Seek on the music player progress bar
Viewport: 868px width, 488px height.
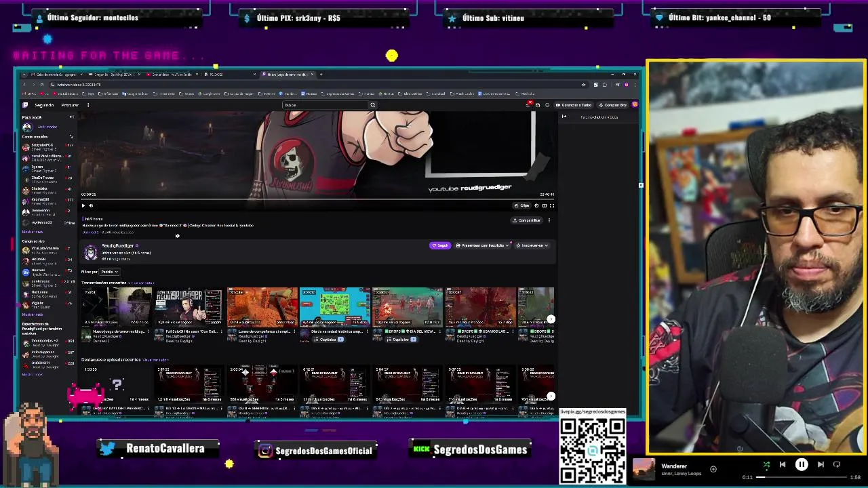tap(801, 477)
